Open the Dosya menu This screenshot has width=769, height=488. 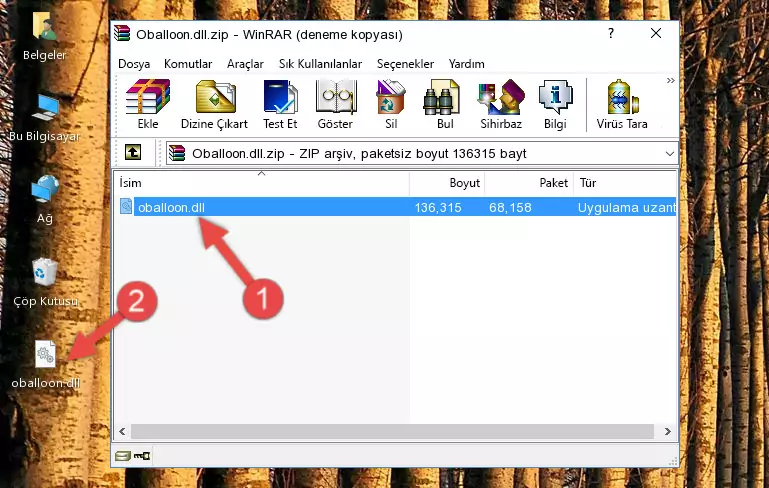click(x=134, y=64)
